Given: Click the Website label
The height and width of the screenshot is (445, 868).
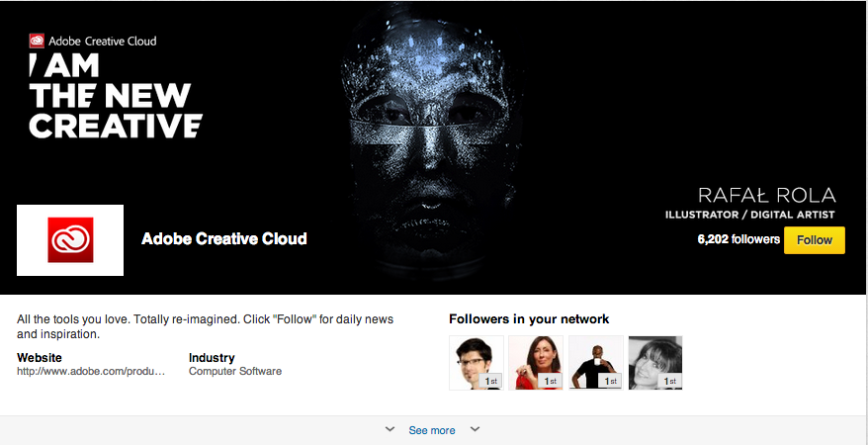Looking at the screenshot, I should [x=40, y=358].
